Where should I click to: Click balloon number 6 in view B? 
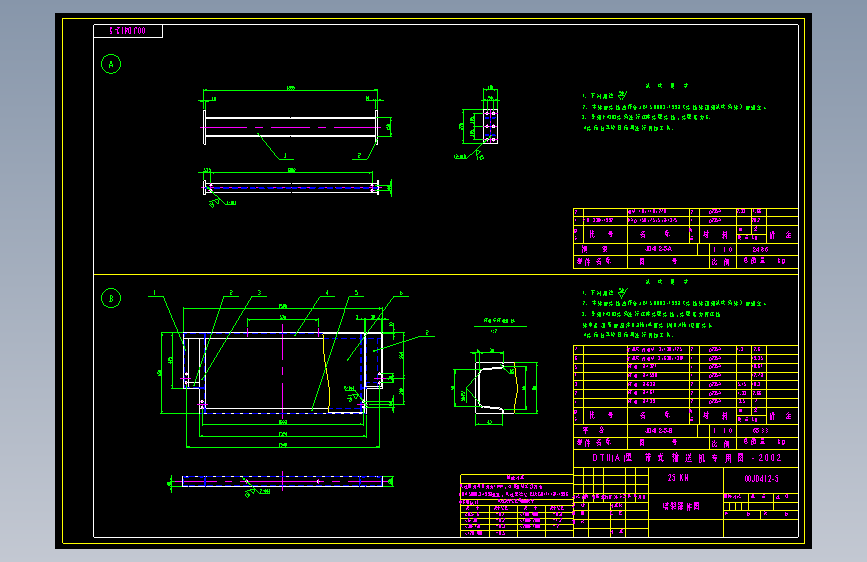(x=401, y=293)
